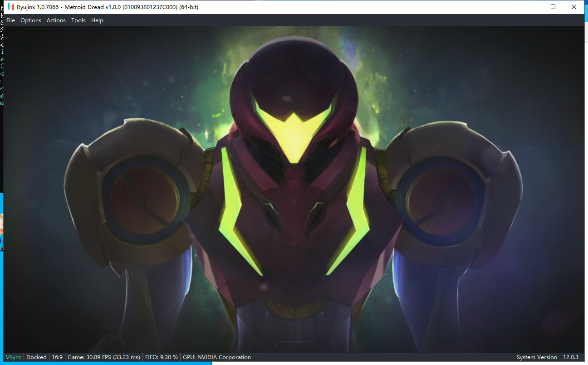Toggle VSync in the status bar
Screen dimensions: 588x365
14,357
